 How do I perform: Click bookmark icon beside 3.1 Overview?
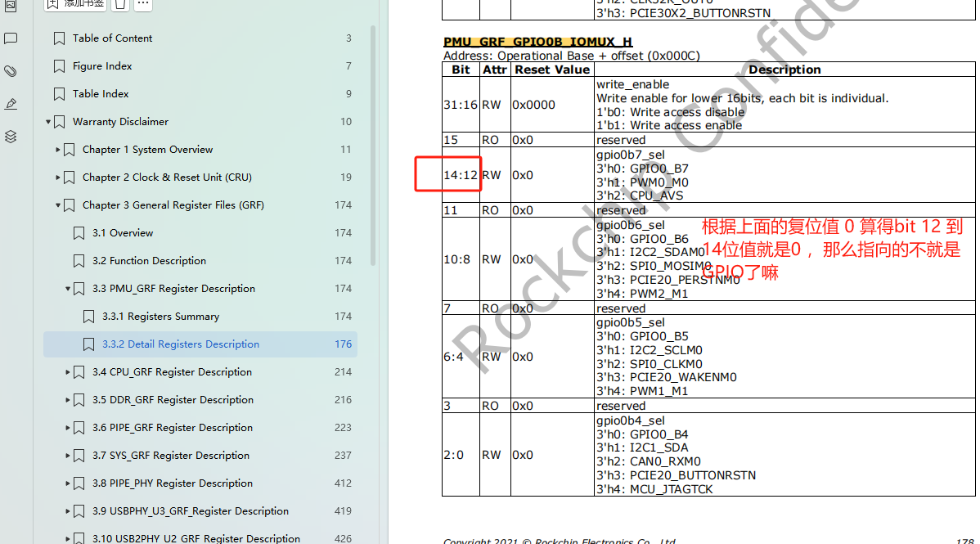[x=79, y=232]
